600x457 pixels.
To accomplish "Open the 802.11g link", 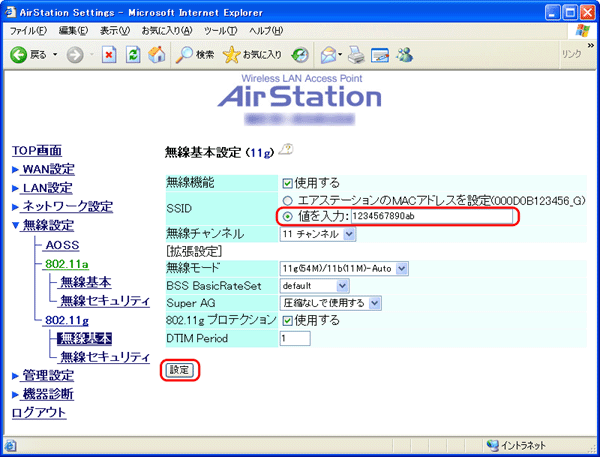I will pos(67,320).
